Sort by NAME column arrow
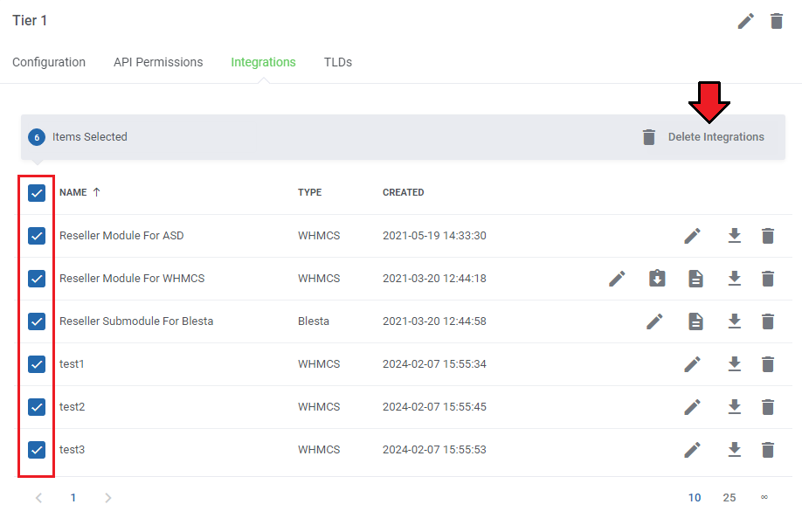The height and width of the screenshot is (532, 802). pos(97,192)
